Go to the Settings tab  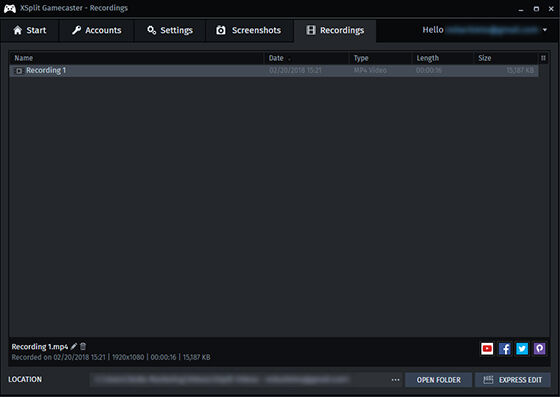(x=170, y=30)
